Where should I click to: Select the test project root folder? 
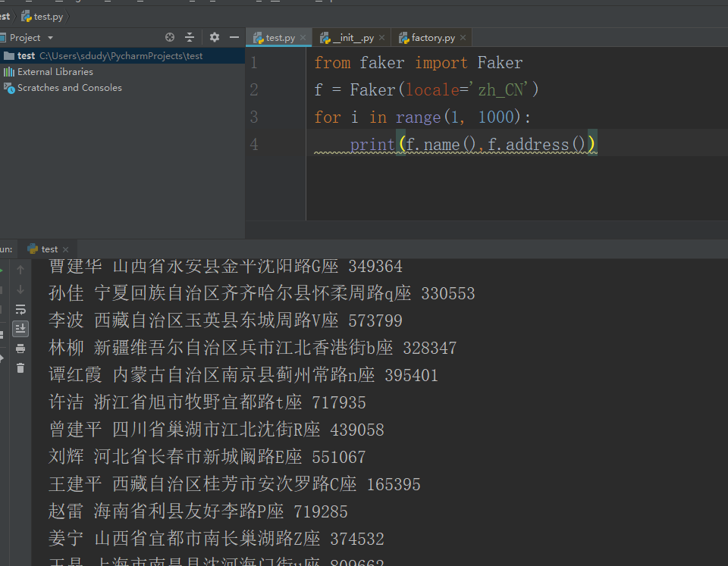(27, 55)
